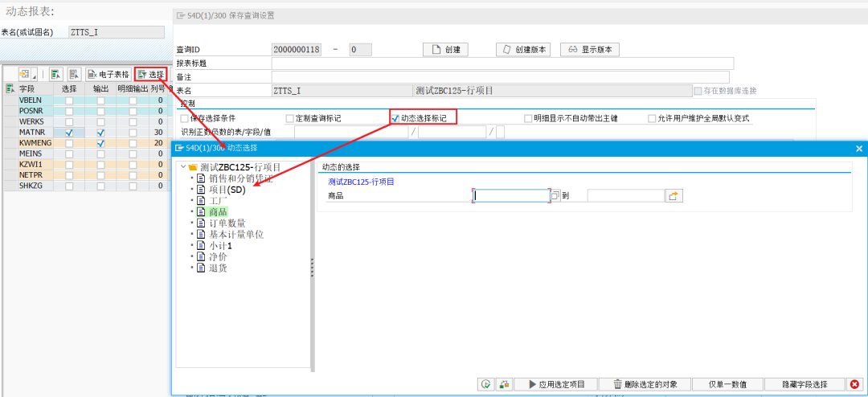
Task: Click the 表名(或试图名) field containing ZTTS_I
Action: pos(117,32)
